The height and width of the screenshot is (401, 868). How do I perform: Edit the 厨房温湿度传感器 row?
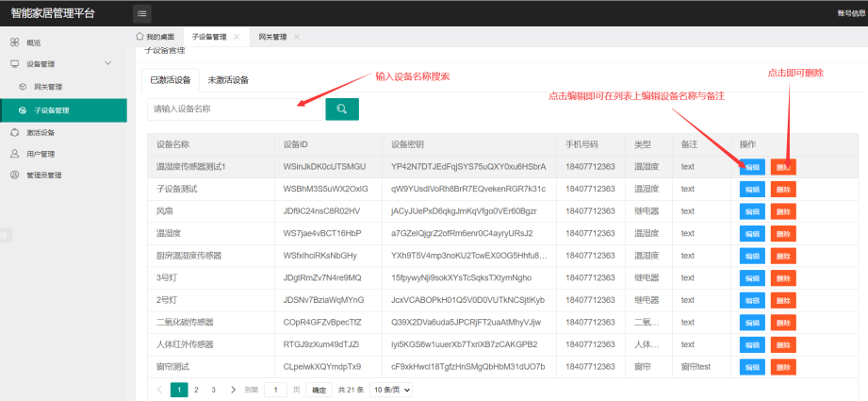tap(752, 256)
